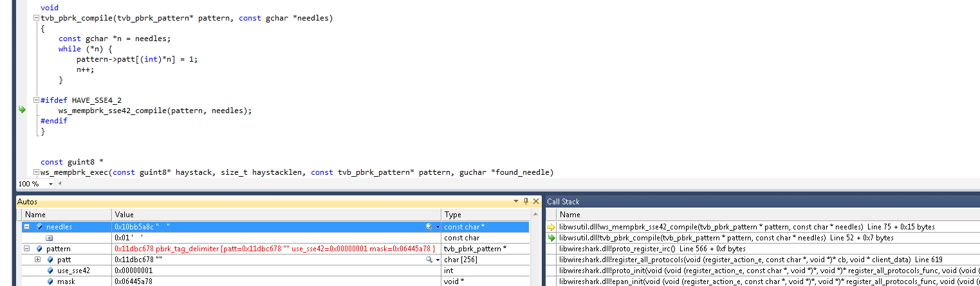980x286 pixels.
Task: Expand the patt array node
Action: tap(37, 260)
